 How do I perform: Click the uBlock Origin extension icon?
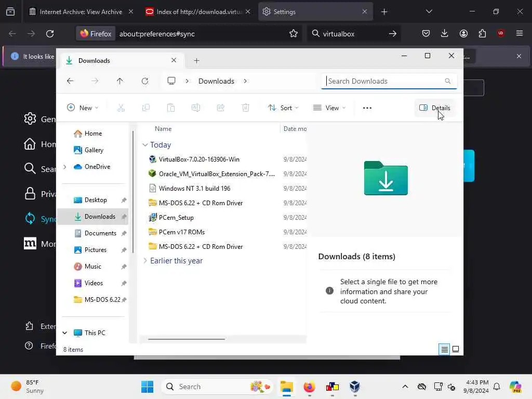click(501, 33)
